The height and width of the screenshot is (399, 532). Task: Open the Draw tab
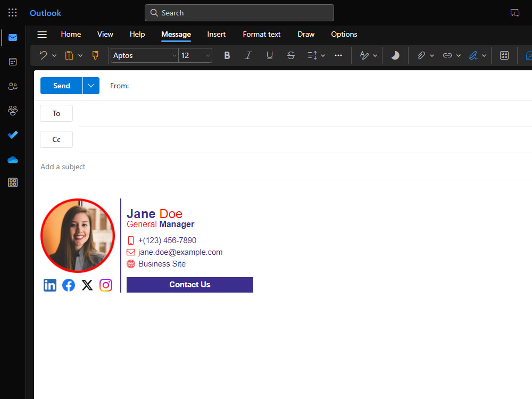click(x=306, y=34)
